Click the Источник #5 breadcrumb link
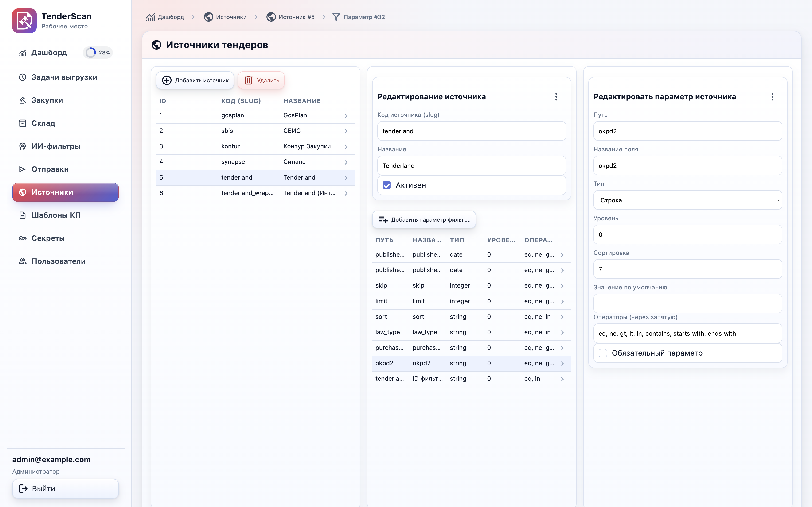The width and height of the screenshot is (812, 507). pyautogui.click(x=296, y=17)
